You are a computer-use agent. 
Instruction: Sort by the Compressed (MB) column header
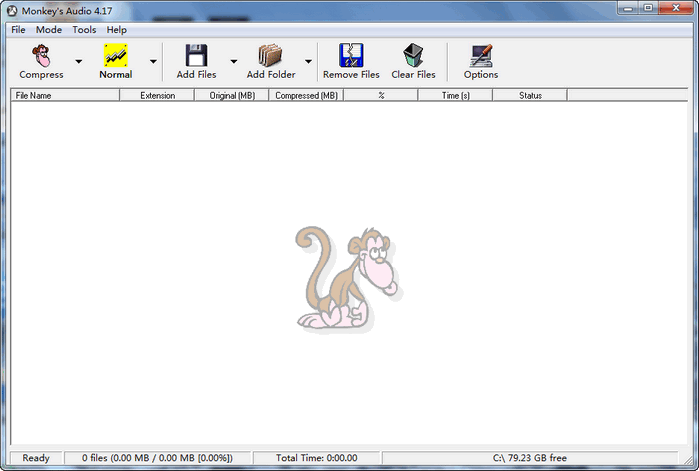click(306, 95)
